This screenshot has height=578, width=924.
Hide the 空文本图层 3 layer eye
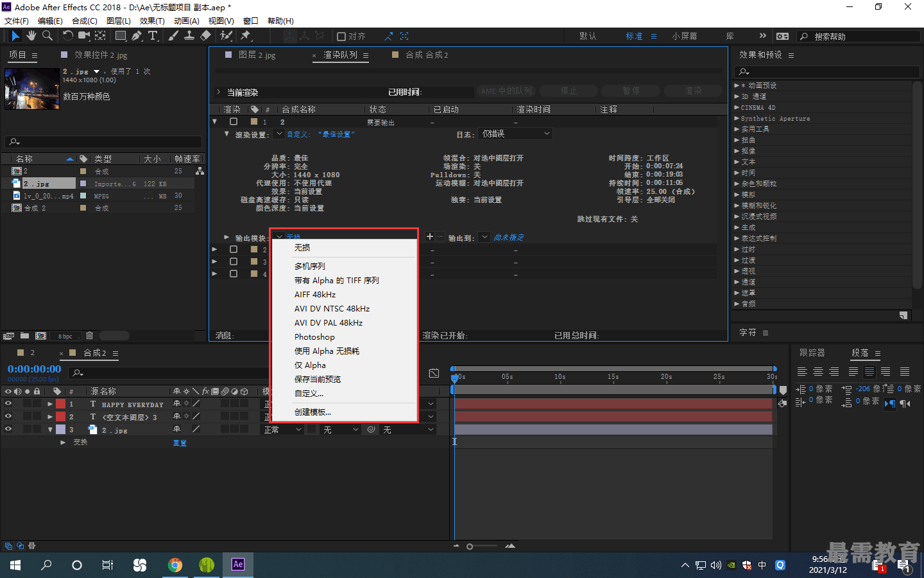8,416
